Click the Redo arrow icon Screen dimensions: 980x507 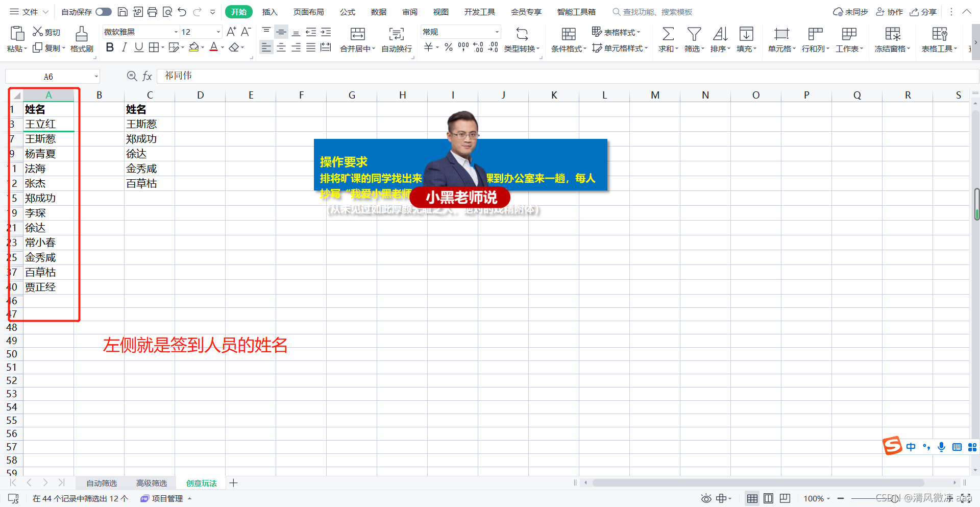198,12
